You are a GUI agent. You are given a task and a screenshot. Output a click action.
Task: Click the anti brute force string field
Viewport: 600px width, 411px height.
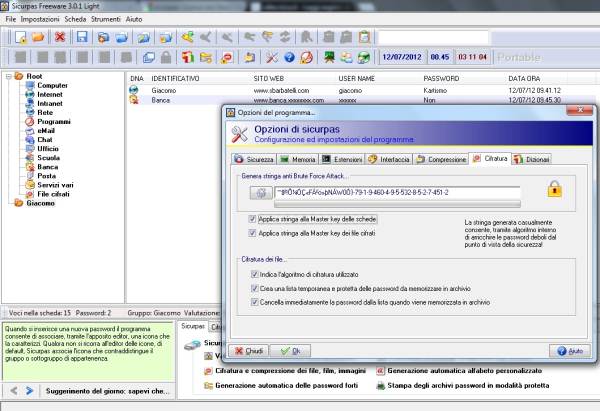point(397,190)
